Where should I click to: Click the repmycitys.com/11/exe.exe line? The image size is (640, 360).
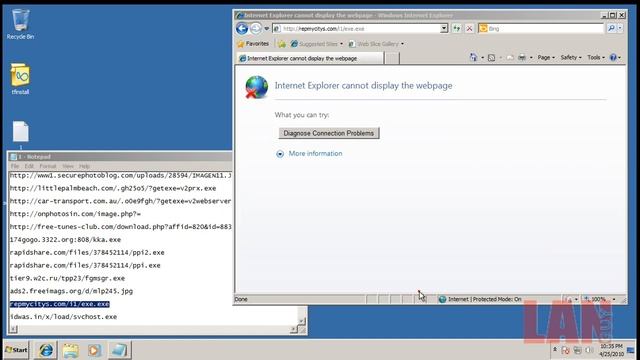tap(60, 304)
